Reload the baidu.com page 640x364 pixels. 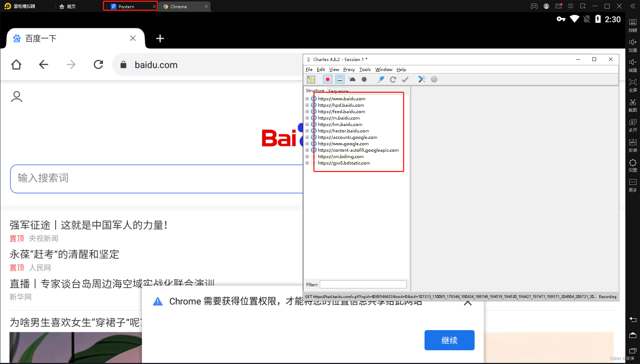point(98,65)
